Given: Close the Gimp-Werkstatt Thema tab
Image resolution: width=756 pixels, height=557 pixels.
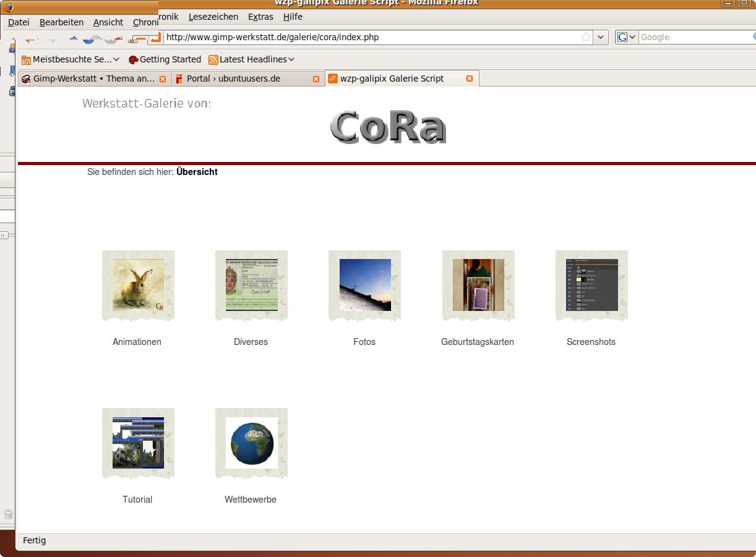Looking at the screenshot, I should pyautogui.click(x=163, y=79).
